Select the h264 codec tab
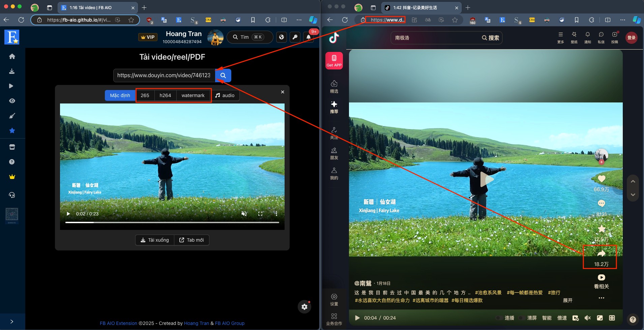This screenshot has width=644, height=330. pos(165,95)
